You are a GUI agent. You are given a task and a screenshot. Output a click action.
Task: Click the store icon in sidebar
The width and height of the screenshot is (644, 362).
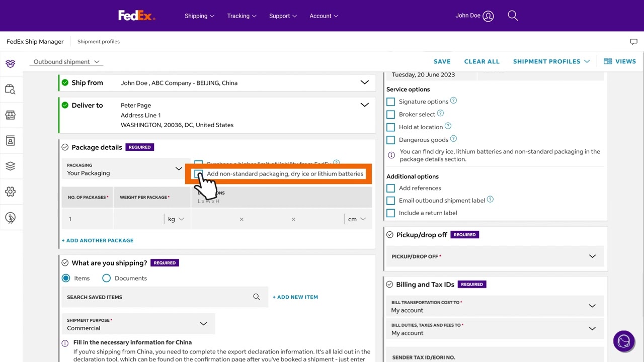coord(11,115)
